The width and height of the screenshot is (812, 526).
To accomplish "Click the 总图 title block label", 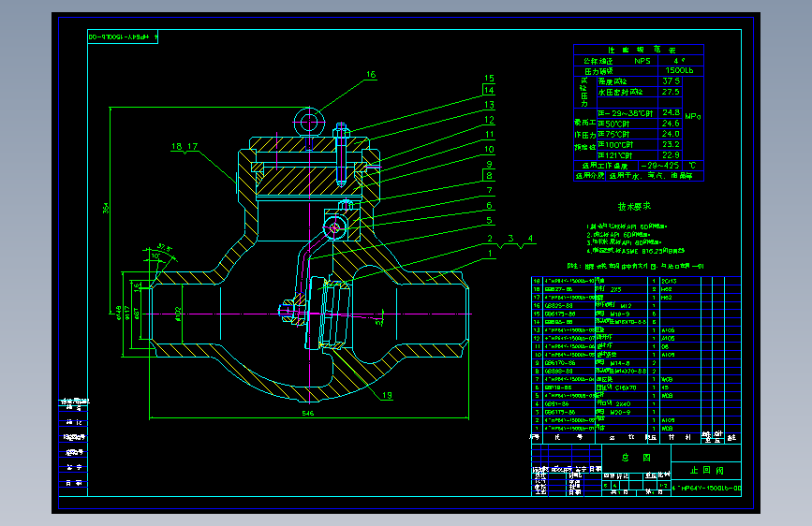I will [636, 458].
